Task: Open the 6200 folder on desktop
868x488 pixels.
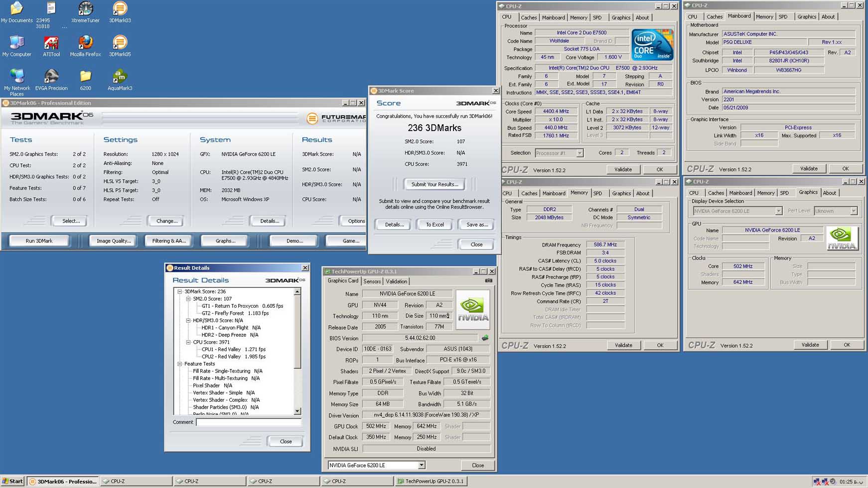Action: (85, 80)
